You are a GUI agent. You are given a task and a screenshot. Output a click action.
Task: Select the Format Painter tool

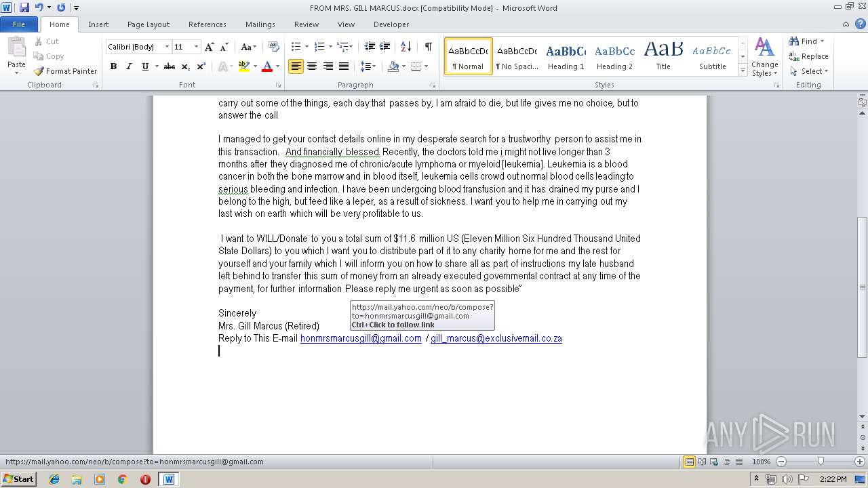click(65, 71)
